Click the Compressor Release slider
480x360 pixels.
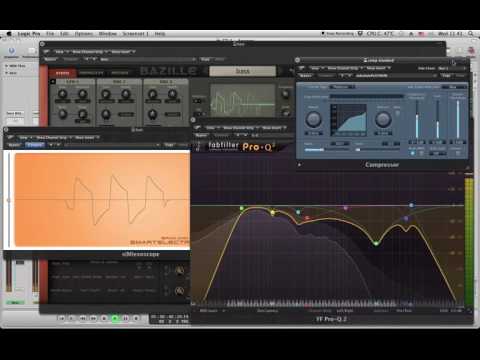(377, 150)
